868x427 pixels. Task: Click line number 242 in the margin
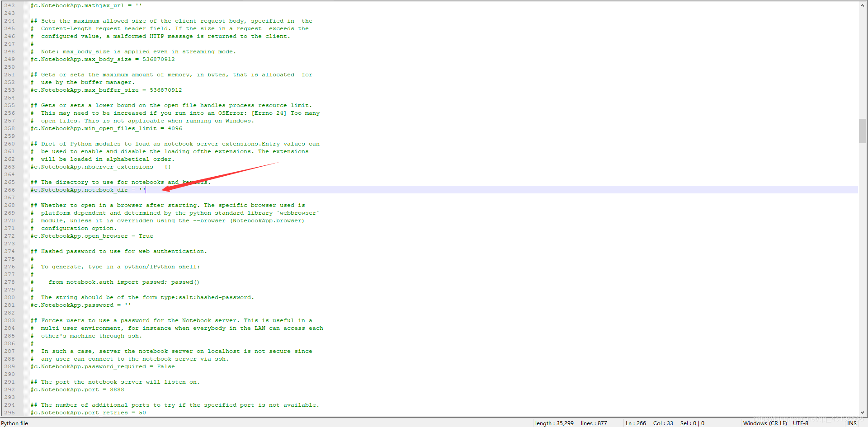(9, 5)
